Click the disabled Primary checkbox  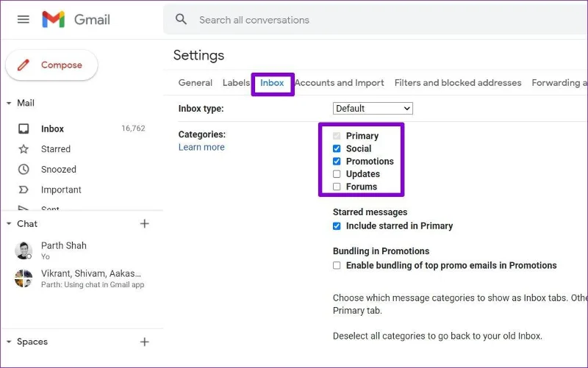click(x=337, y=136)
